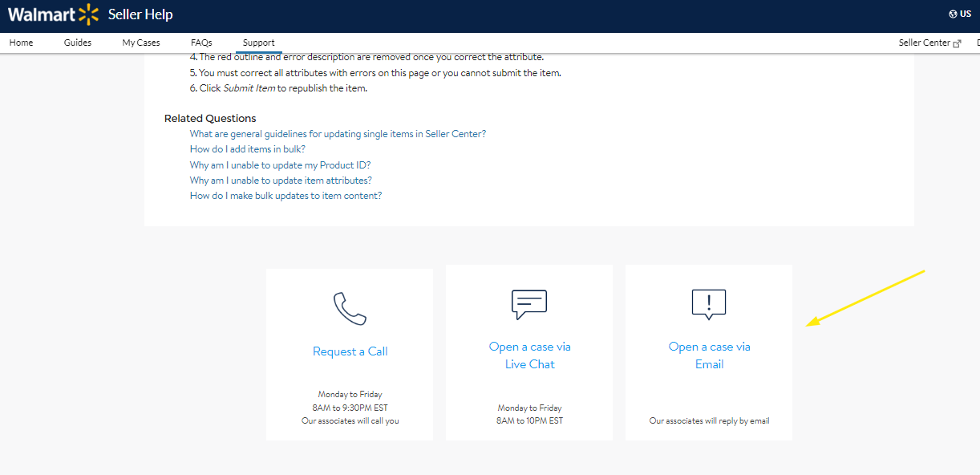Click the Walmart wordmark in header
The width and height of the screenshot is (980, 475).
click(42, 14)
